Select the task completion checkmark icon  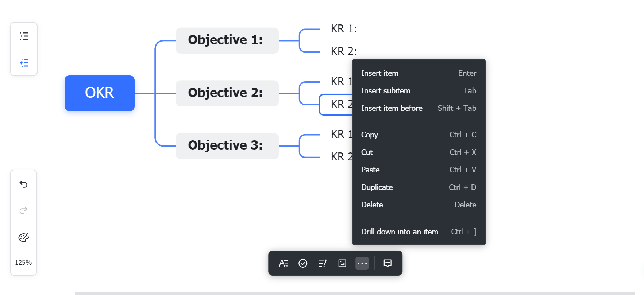pyautogui.click(x=303, y=263)
